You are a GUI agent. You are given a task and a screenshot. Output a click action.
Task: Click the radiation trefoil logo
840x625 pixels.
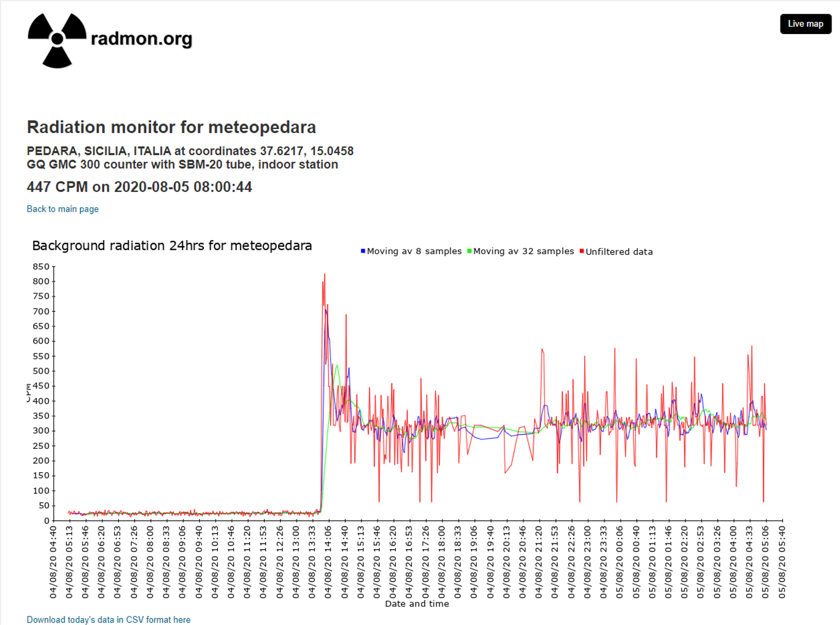57,40
